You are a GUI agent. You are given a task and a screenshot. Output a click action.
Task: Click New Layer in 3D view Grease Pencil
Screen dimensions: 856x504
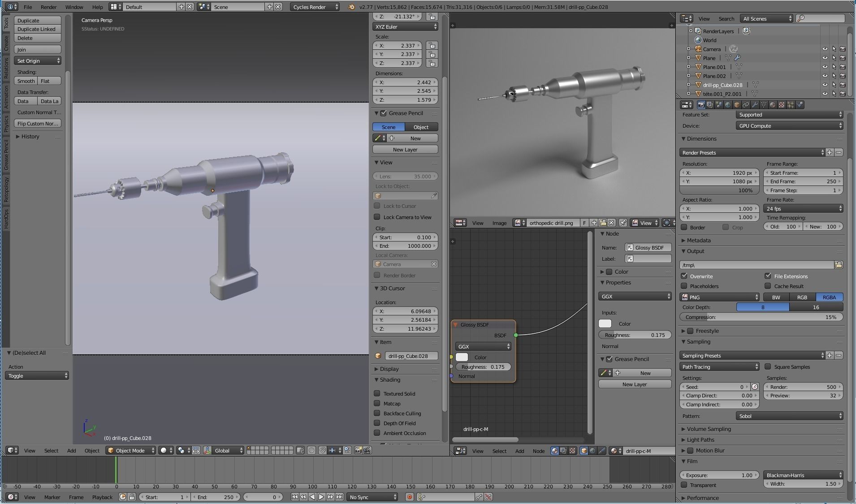pos(405,149)
